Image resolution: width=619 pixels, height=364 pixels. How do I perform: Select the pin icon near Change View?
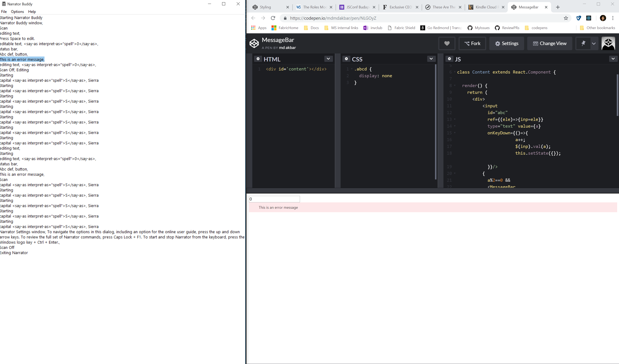[x=583, y=43]
